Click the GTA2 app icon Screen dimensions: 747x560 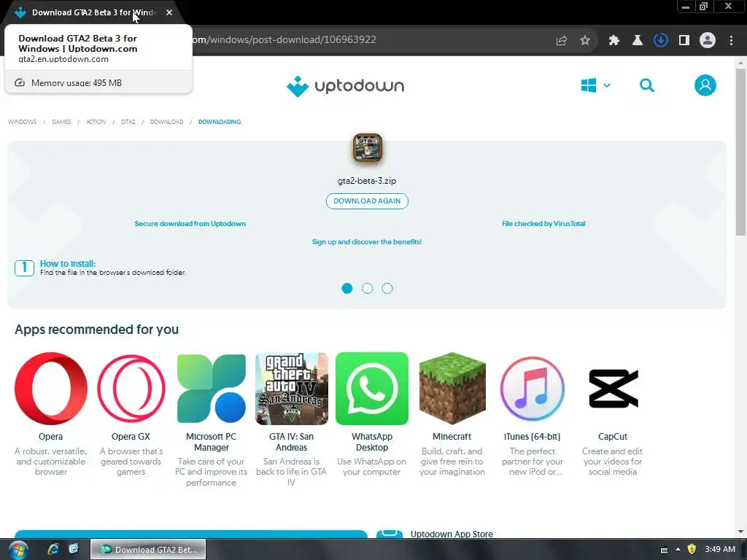point(368,147)
